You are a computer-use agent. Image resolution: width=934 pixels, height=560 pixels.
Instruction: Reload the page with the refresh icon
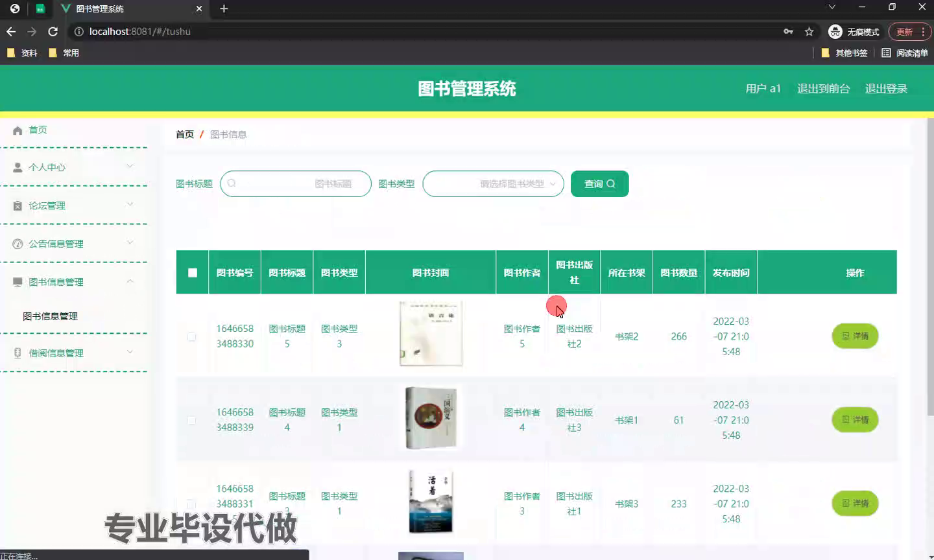(x=53, y=31)
